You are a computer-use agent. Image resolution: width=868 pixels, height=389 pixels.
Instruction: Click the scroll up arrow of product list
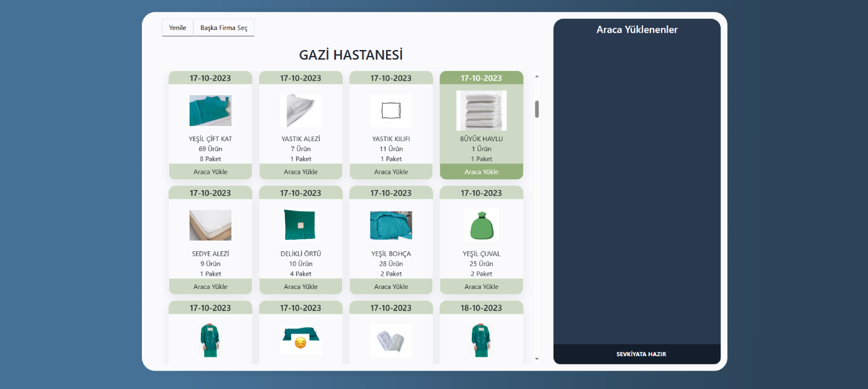(x=537, y=76)
